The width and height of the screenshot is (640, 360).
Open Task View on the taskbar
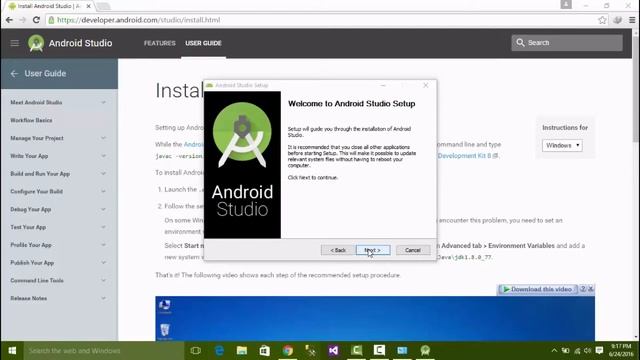point(196,351)
